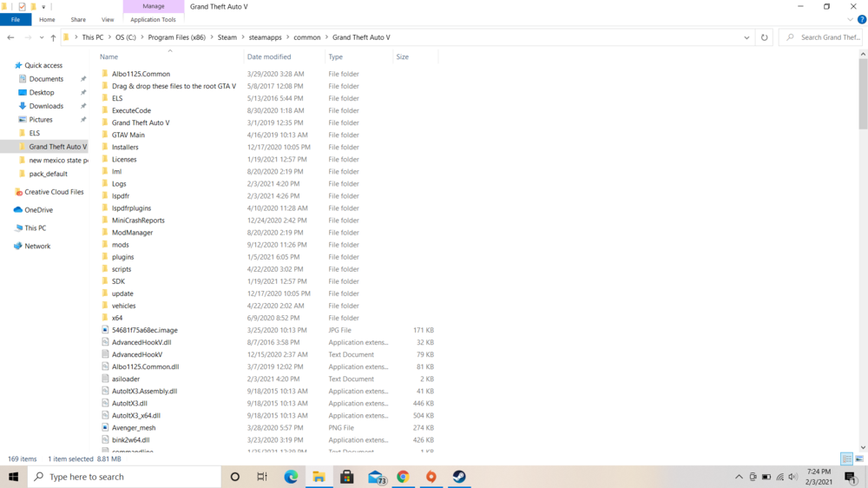This screenshot has width=868, height=488.
Task: Navigate to Program Files (x86) in path
Action: pyautogui.click(x=176, y=37)
